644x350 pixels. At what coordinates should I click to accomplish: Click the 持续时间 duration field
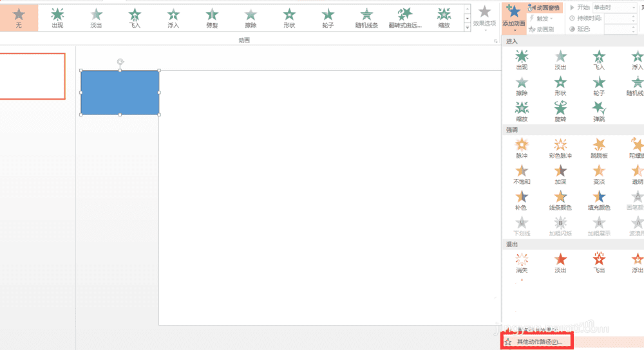point(618,18)
